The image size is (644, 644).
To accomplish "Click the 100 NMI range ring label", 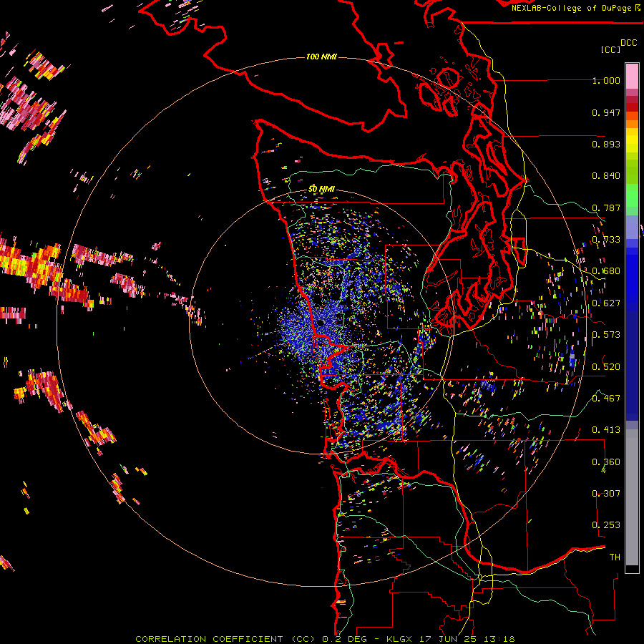I will (x=321, y=57).
